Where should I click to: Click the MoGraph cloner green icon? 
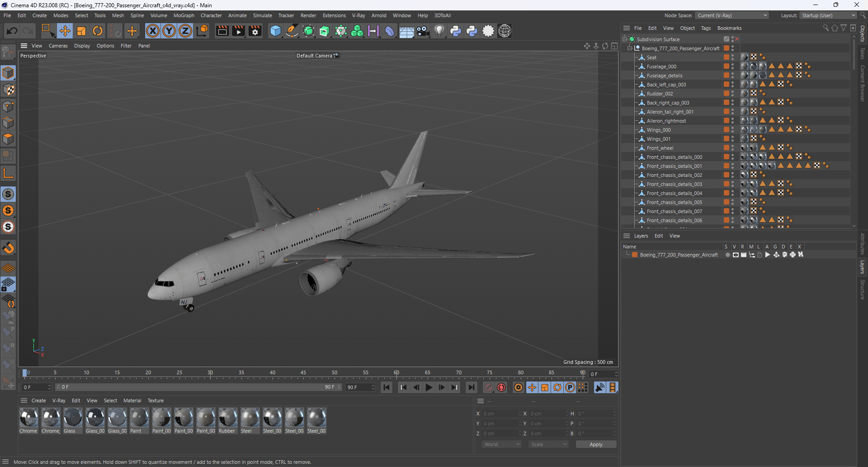tap(357, 31)
